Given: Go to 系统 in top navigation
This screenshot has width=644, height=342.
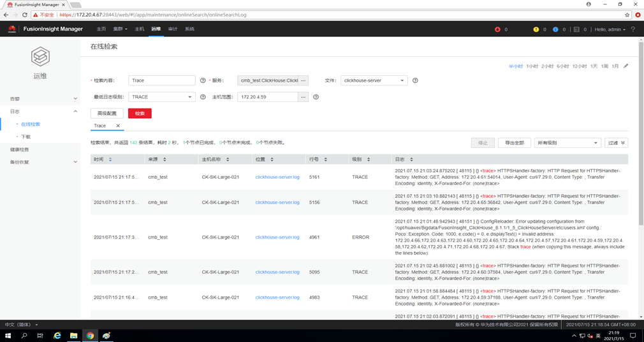Looking at the screenshot, I should point(189,29).
